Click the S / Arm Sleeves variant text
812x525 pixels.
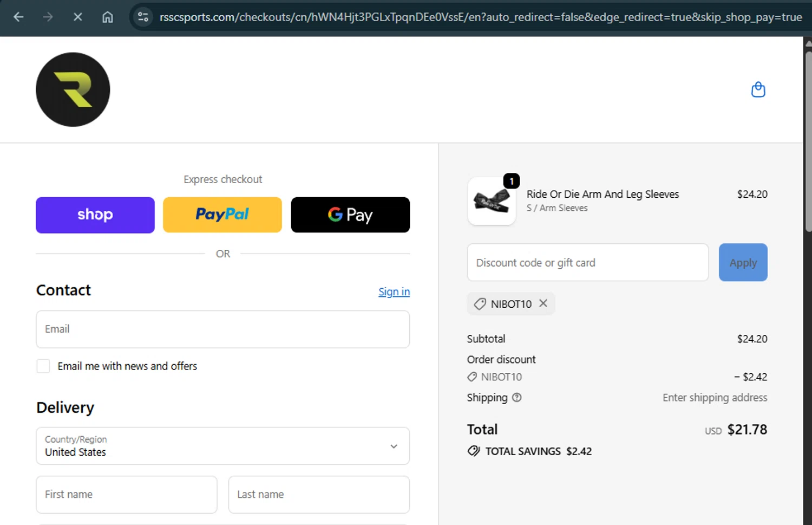pyautogui.click(x=557, y=208)
